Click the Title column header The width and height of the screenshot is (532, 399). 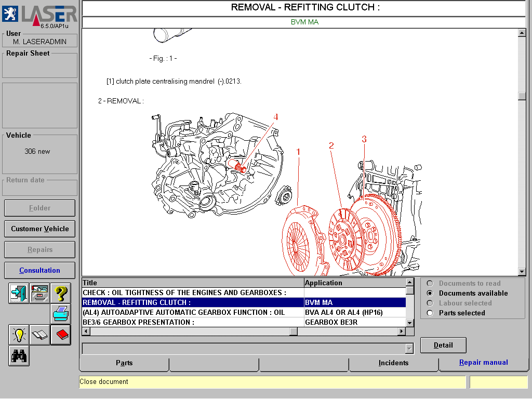[193, 283]
